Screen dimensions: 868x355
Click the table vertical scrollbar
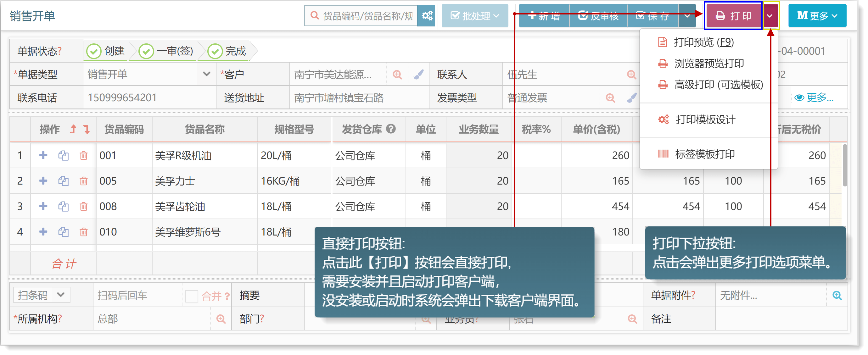coord(844,165)
